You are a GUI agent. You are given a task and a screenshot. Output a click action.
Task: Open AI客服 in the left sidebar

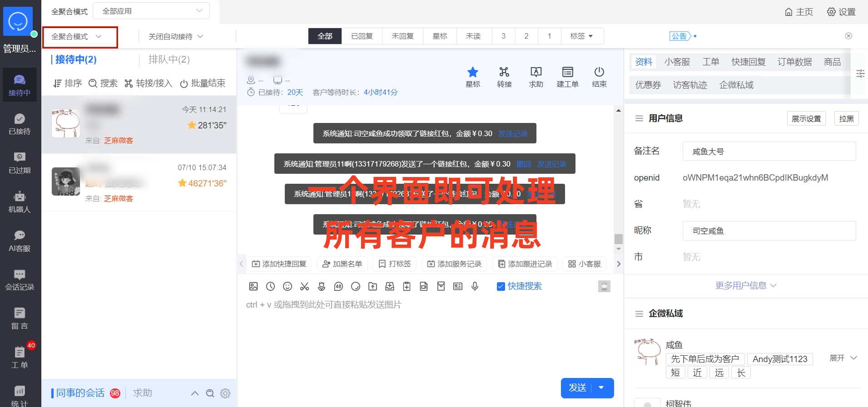pyautogui.click(x=20, y=241)
